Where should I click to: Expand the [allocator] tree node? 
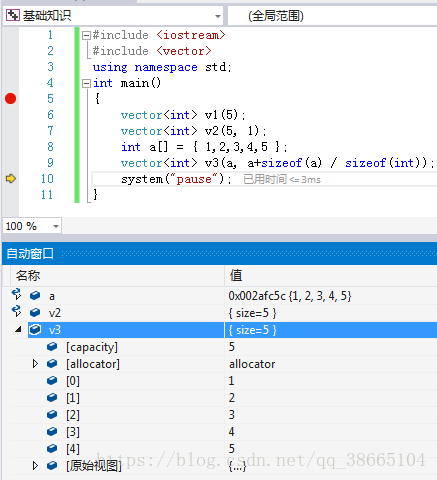point(35,364)
